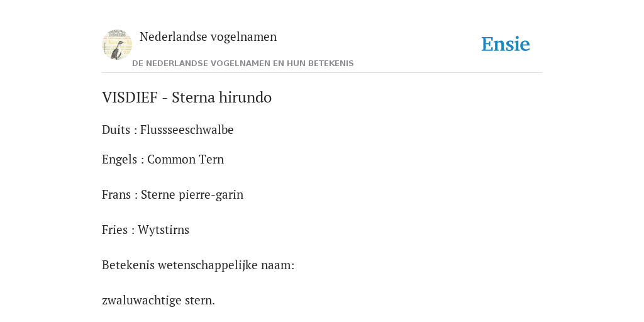Click the word 'Wytstirns'
Screen dimensions: 644x322
pos(164,230)
